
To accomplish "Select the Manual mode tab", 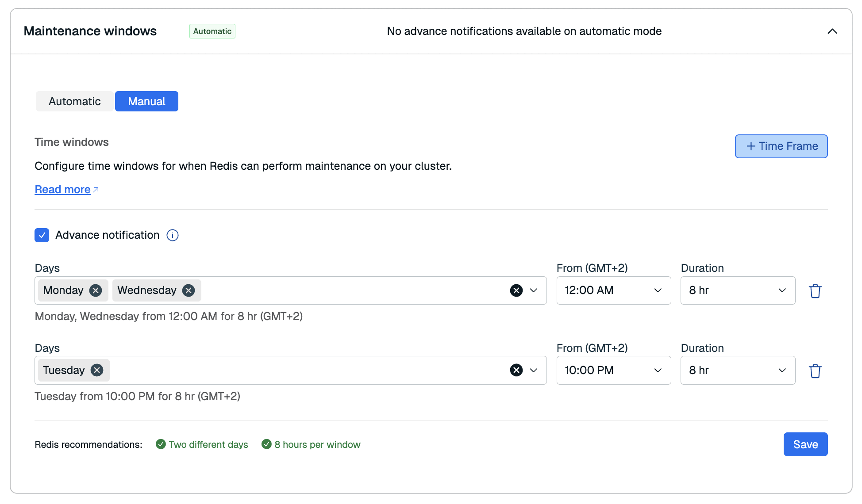I will point(146,101).
